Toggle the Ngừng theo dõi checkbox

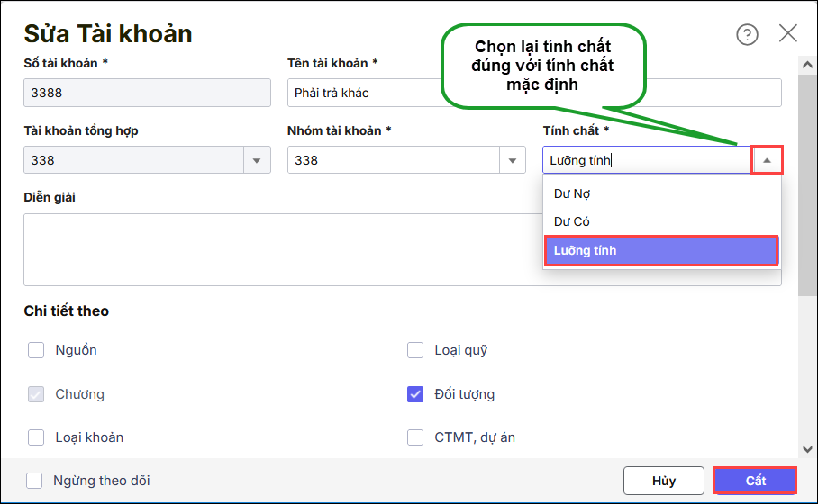click(x=34, y=481)
